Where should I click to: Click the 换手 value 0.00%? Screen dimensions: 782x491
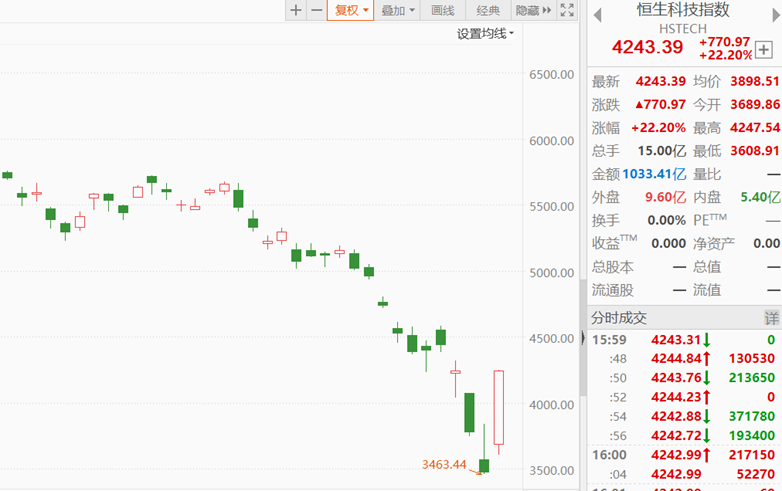pyautogui.click(x=666, y=220)
